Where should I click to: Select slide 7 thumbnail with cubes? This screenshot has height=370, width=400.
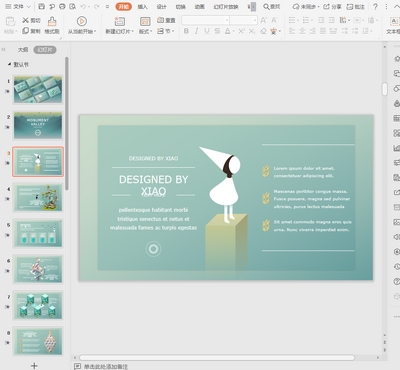click(x=38, y=305)
